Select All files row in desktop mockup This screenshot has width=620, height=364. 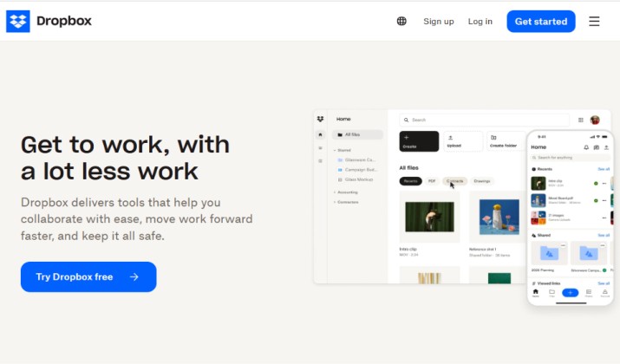357,135
